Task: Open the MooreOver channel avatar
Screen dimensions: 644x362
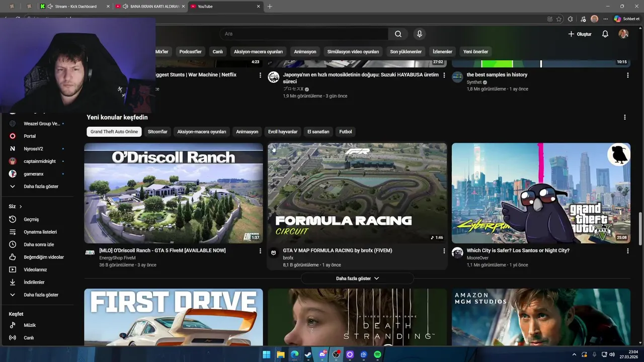Action: 457,252
